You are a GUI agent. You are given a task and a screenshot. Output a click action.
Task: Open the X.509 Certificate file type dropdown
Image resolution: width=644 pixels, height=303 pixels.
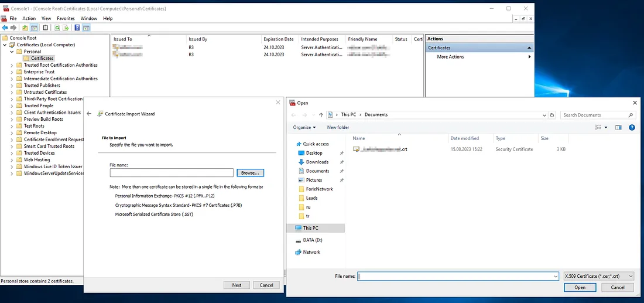tap(598, 276)
